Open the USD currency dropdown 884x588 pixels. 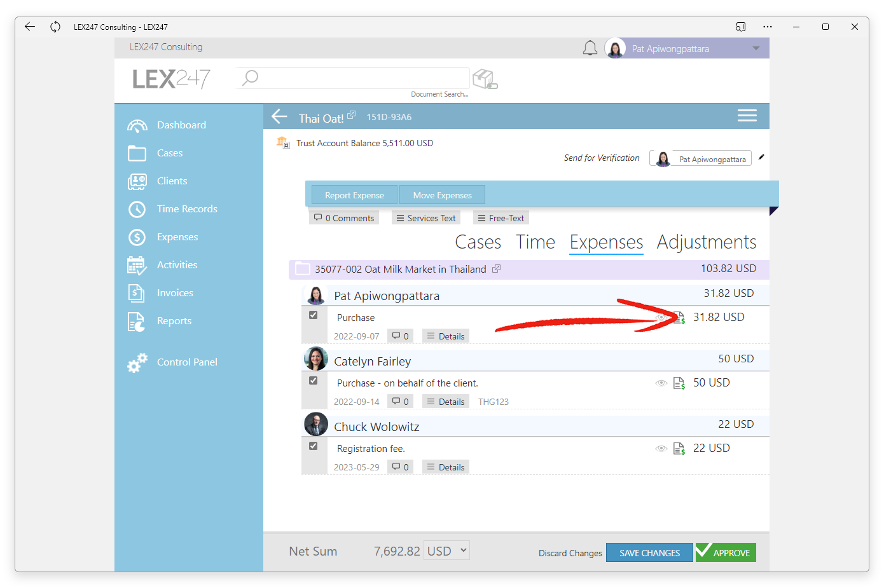click(447, 550)
